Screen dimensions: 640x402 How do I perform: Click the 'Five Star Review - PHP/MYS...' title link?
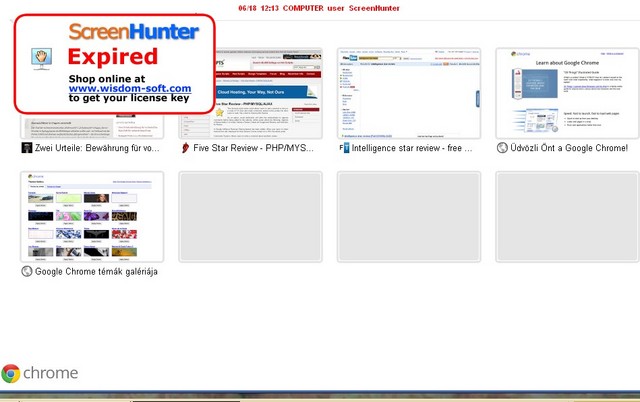click(x=253, y=148)
